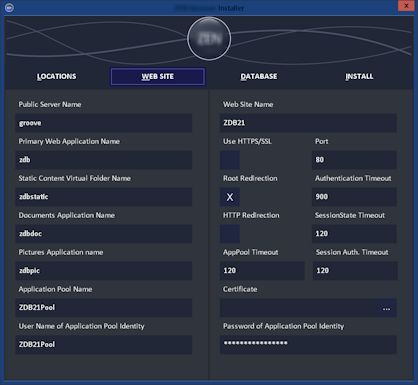Enable the Use HTTPS/SSL checkbox
This screenshot has width=418, height=385.
230,160
